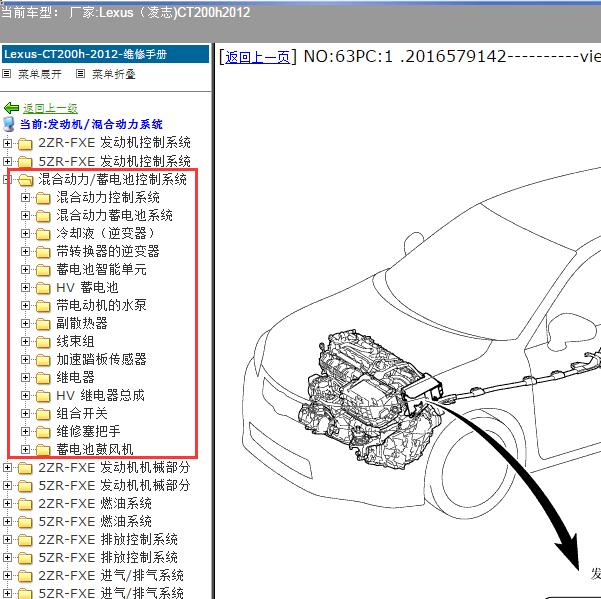Click 当前:发动机/混合动力系统 label

pyautogui.click(x=91, y=124)
